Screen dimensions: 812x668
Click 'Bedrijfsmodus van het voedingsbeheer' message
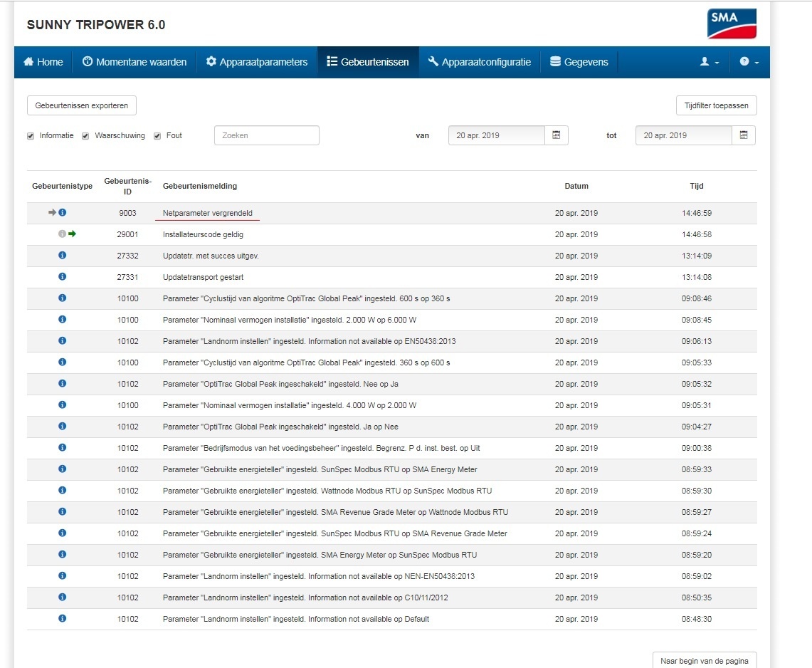pyautogui.click(x=321, y=448)
